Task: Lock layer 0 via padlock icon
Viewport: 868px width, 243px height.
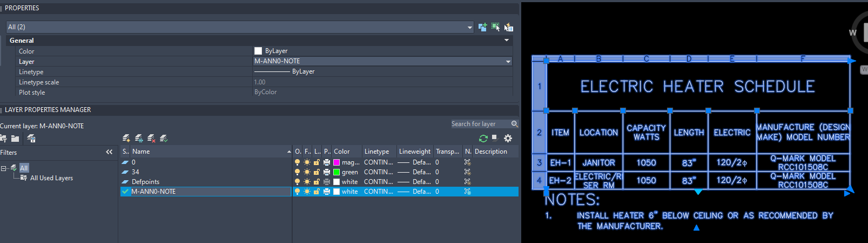Action: pyautogui.click(x=317, y=162)
